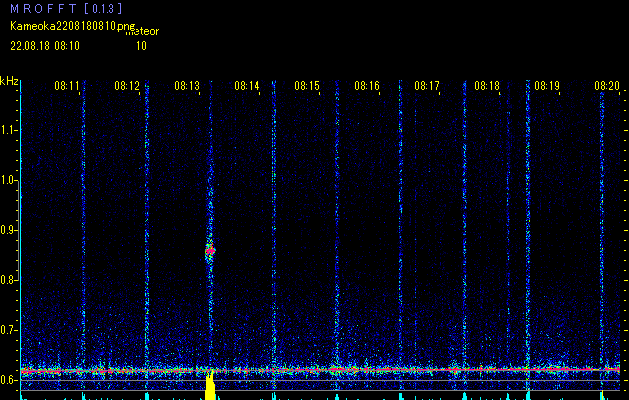The height and width of the screenshot is (400, 629).
Task: Click the meteor count value 10
Action: 141,46
